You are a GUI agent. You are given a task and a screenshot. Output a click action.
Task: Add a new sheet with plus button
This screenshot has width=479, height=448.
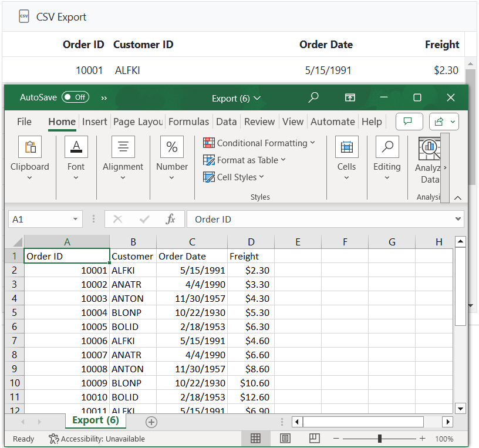coord(151,422)
